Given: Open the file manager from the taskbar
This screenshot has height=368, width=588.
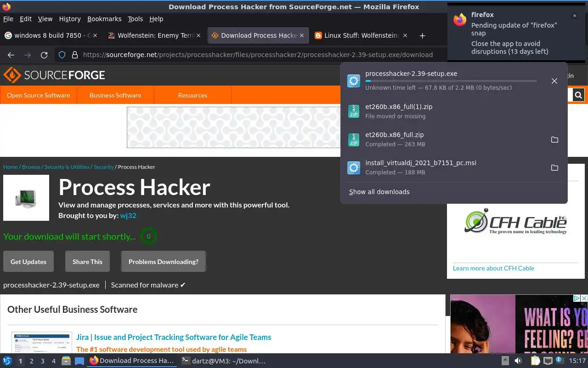Looking at the screenshot, I should [66, 361].
